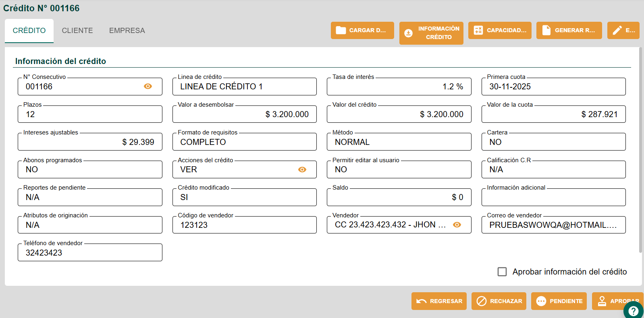Check Aprobar información del crédito checkbox
The image size is (644, 318).
click(x=502, y=272)
